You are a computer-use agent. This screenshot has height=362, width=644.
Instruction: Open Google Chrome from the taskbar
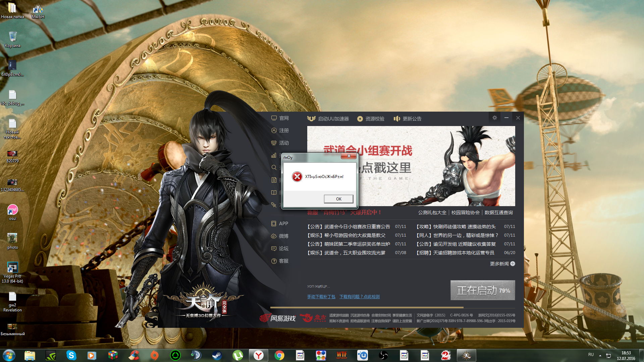(x=279, y=355)
